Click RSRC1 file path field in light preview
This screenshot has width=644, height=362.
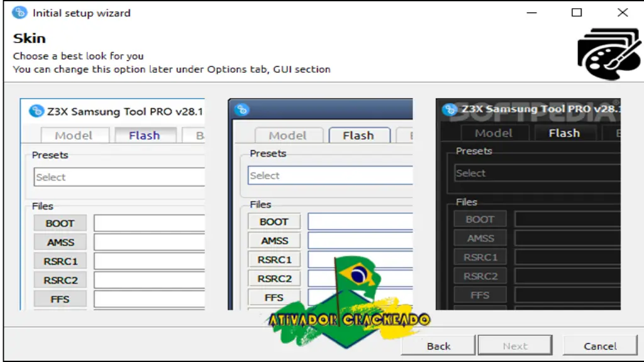coord(149,261)
